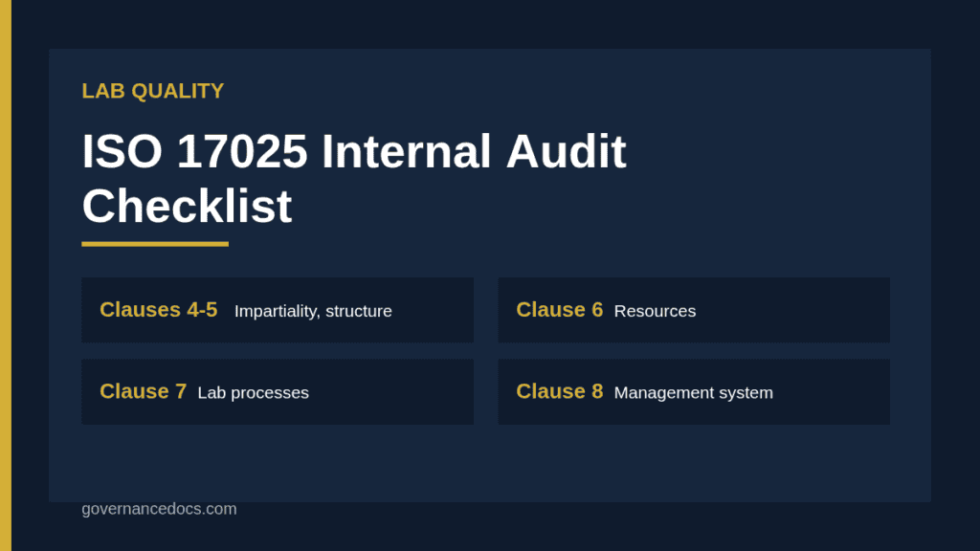This screenshot has width=980, height=551.
Task: Click the LAB QUALITY heading label
Action: point(152,91)
